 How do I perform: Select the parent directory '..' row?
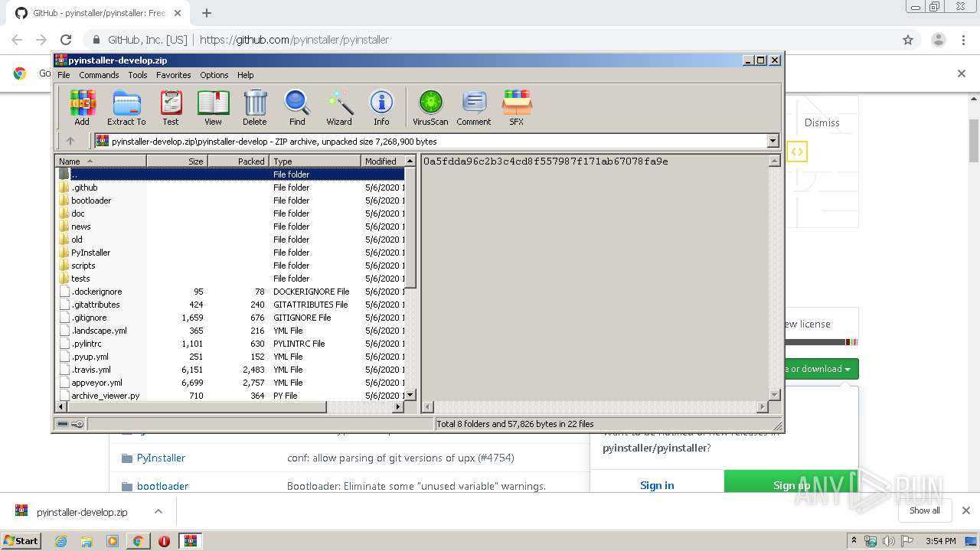(x=230, y=174)
